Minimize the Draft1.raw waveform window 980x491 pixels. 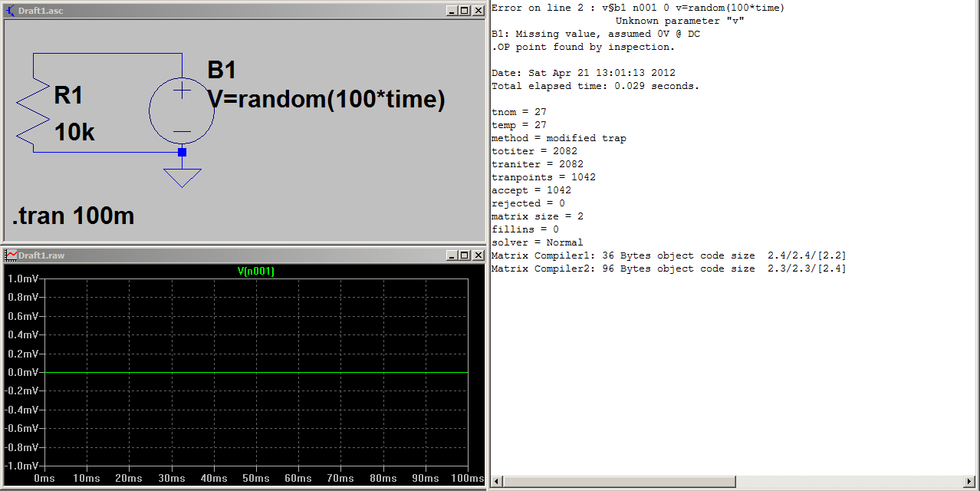tap(452, 255)
